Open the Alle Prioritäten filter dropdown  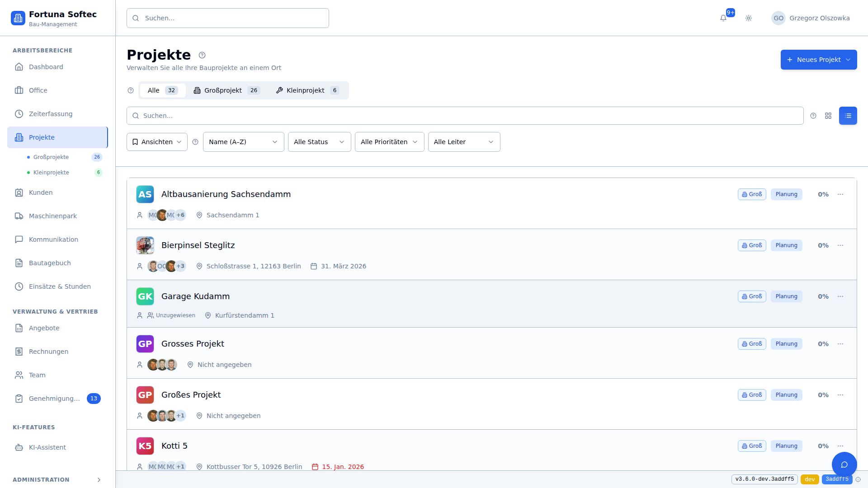click(x=389, y=142)
